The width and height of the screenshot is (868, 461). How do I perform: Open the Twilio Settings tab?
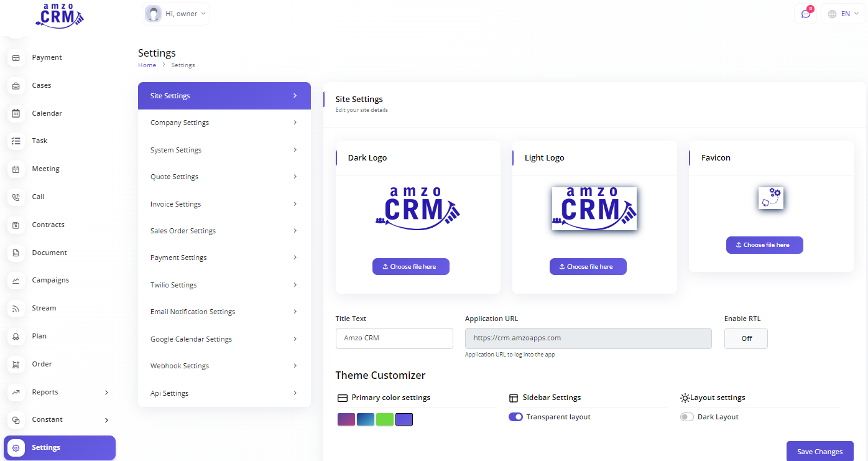tap(224, 285)
